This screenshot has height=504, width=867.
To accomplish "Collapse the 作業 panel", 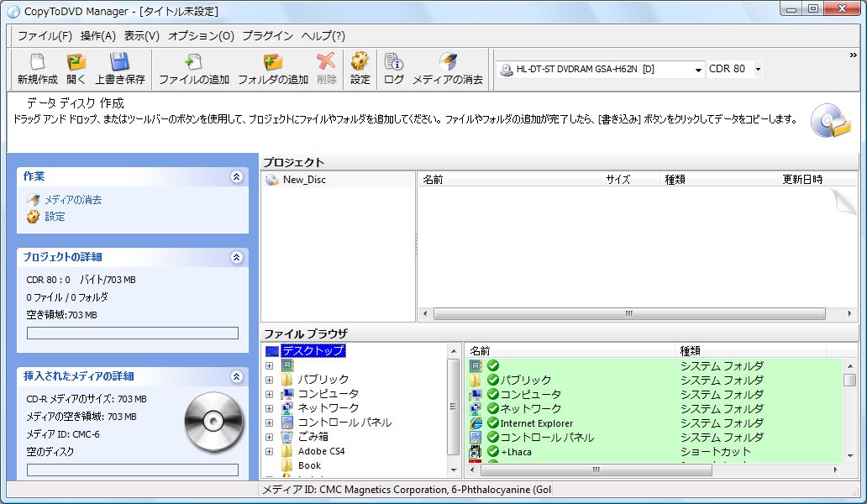I will tap(236, 177).
